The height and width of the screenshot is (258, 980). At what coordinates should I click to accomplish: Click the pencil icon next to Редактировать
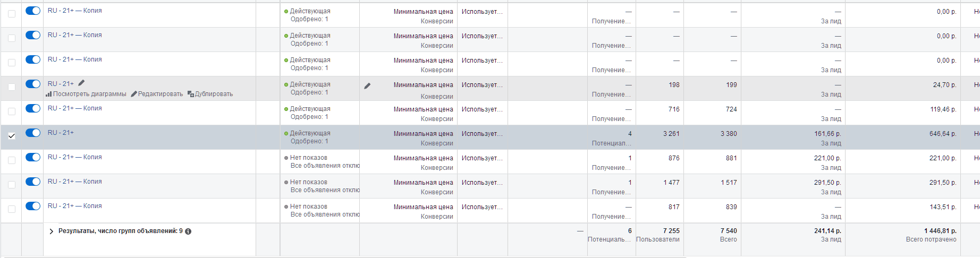pos(134,94)
